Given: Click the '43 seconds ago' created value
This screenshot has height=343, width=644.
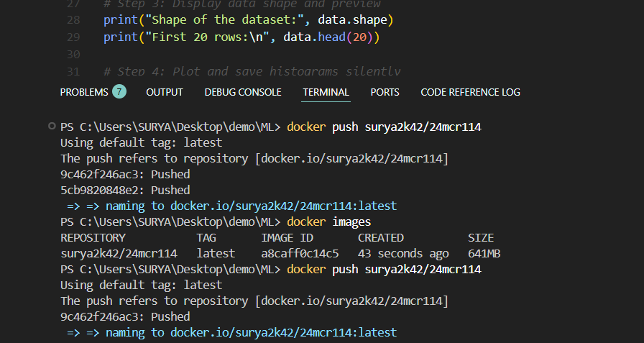Looking at the screenshot, I should point(403,253).
